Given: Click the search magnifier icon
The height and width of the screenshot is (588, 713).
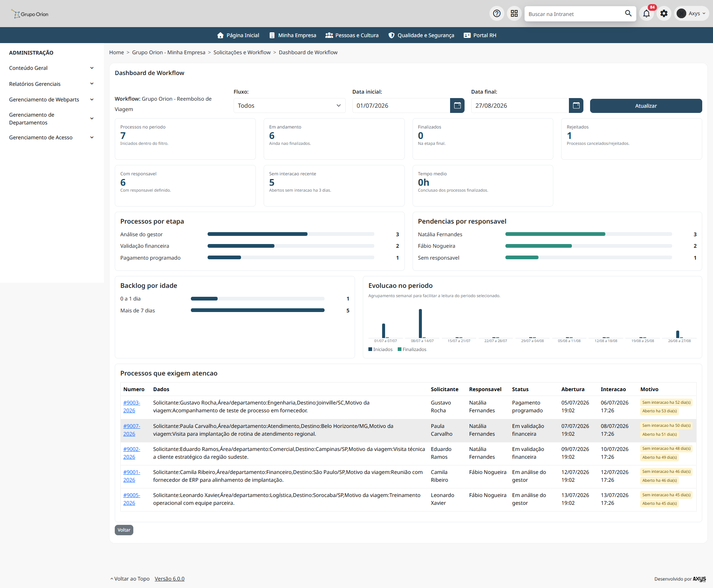Looking at the screenshot, I should [628, 14].
